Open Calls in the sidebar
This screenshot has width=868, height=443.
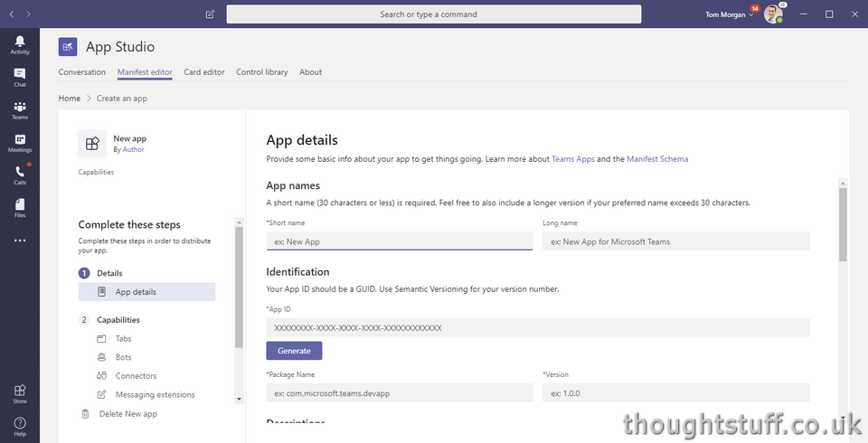coord(20,175)
